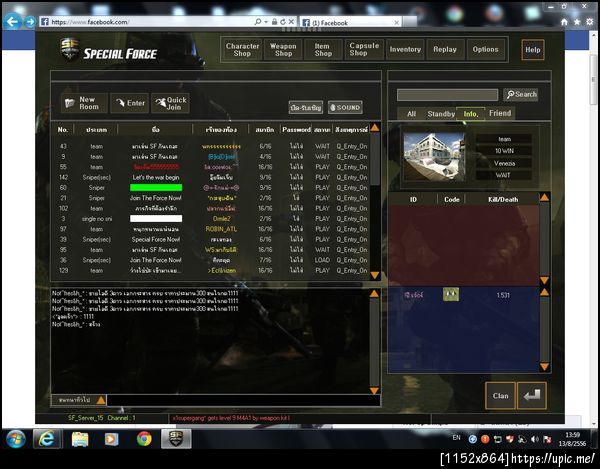Select room 39 Special Force Now!

click(212, 239)
